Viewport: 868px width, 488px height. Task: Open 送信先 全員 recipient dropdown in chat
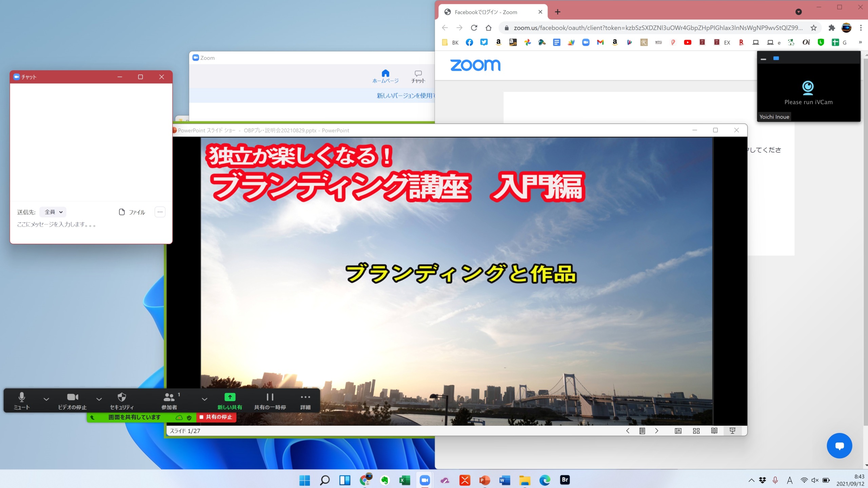(x=53, y=212)
